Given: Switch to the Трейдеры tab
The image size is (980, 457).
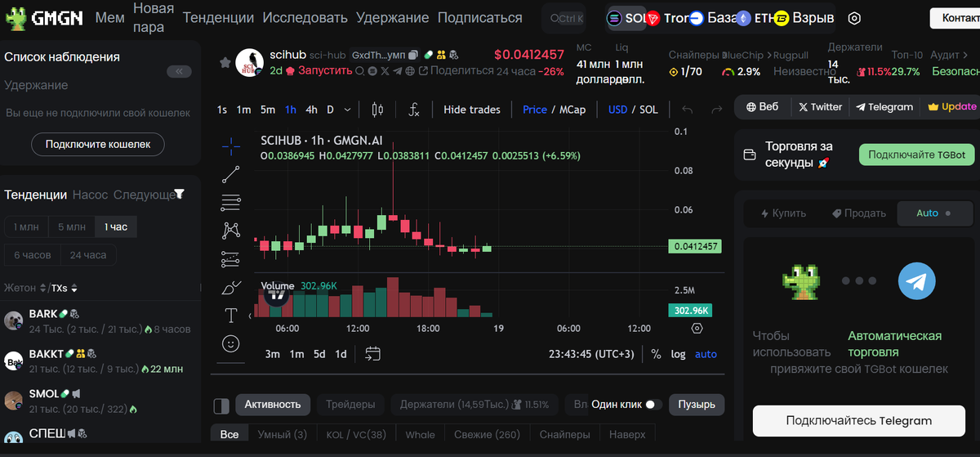Looking at the screenshot, I should coord(350,404).
